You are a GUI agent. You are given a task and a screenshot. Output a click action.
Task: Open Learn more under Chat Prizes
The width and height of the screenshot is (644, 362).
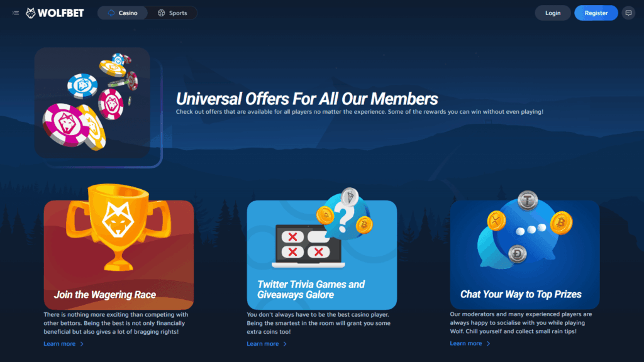466,344
